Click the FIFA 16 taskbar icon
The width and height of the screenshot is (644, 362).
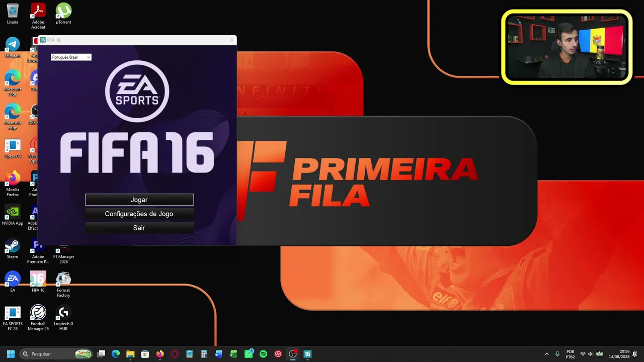pos(307,354)
